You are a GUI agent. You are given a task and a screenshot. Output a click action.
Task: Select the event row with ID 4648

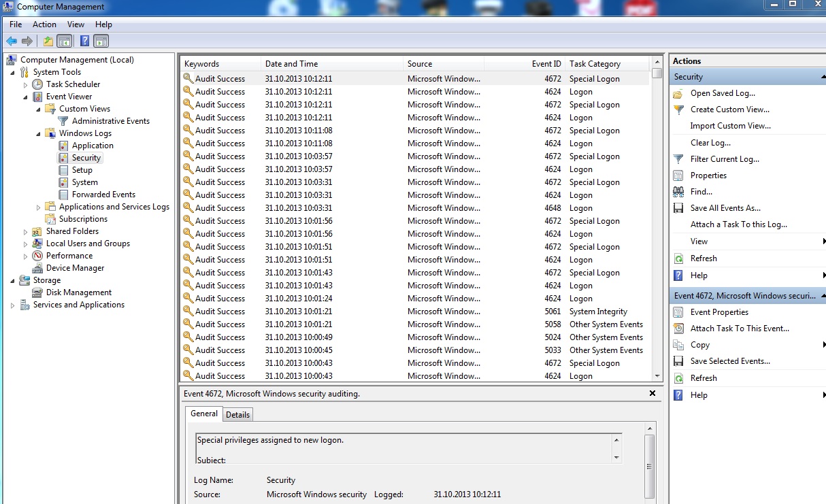(415, 208)
